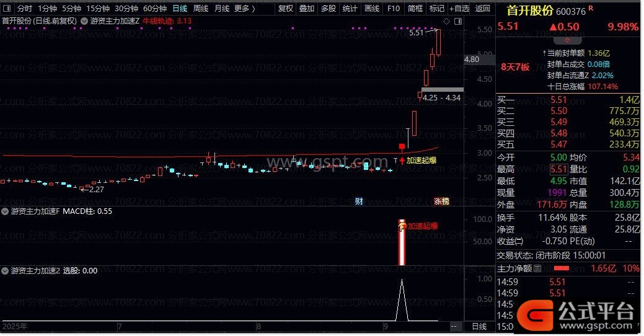Click the 返回 back button

(x=482, y=8)
